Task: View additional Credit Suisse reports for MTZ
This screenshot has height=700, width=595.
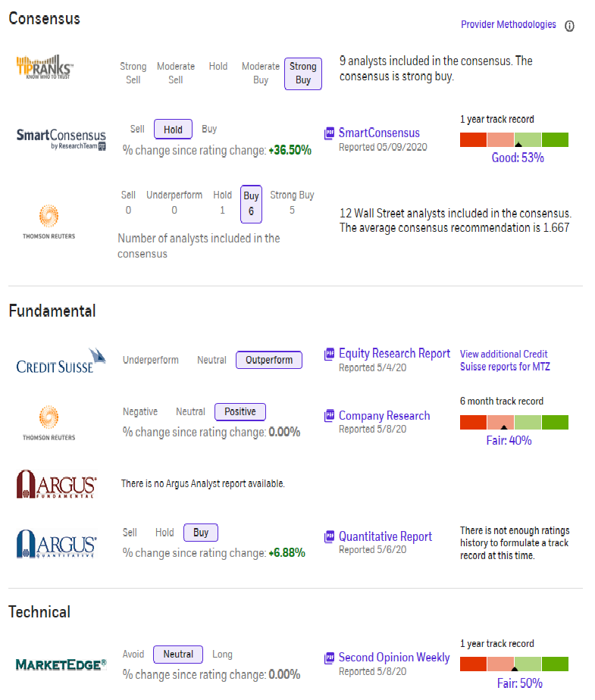Action: point(505,361)
